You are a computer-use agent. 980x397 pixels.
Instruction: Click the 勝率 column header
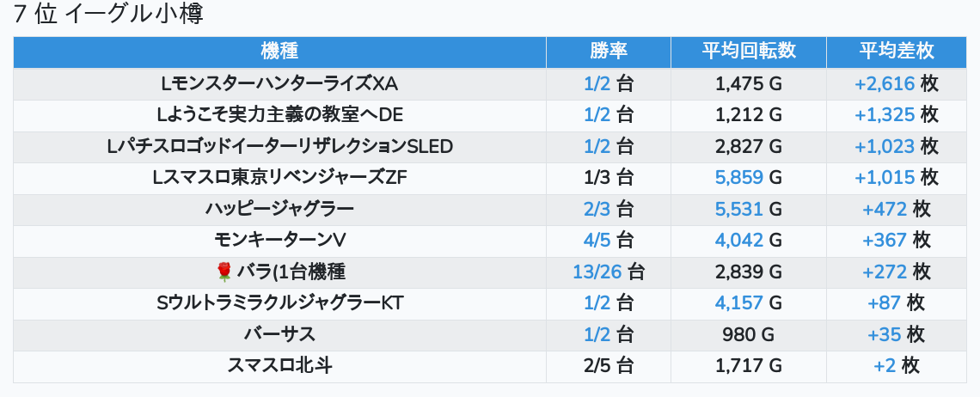pos(609,52)
